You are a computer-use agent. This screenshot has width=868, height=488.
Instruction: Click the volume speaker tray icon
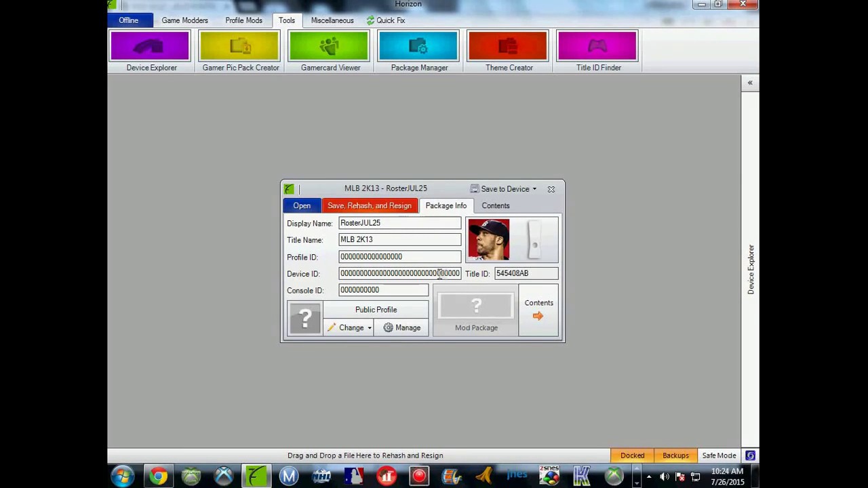665,476
